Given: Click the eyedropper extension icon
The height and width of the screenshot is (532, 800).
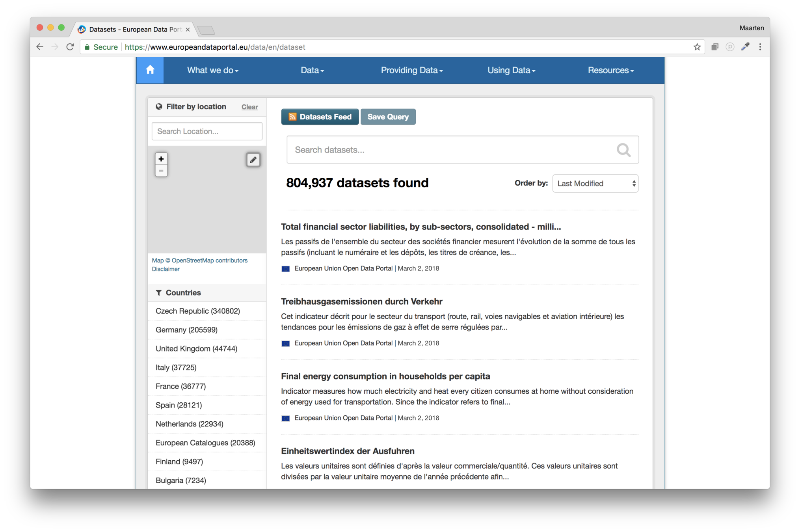Looking at the screenshot, I should pos(745,47).
